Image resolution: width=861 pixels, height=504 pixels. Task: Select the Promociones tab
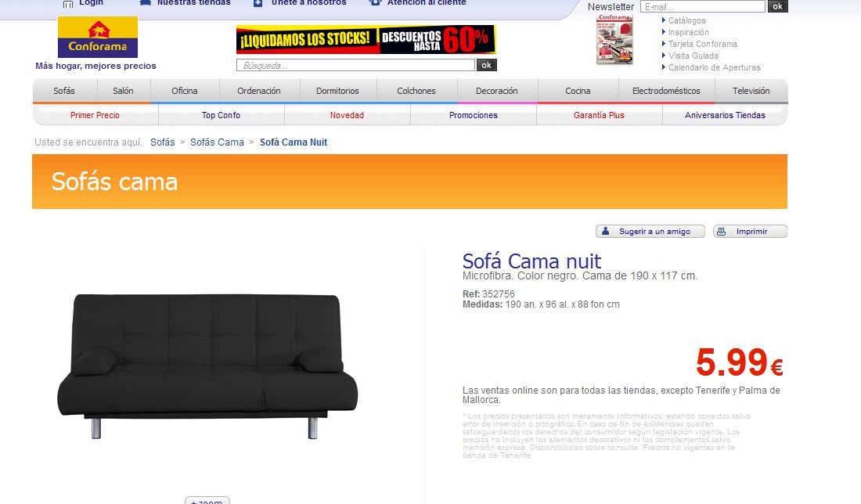pos(474,115)
